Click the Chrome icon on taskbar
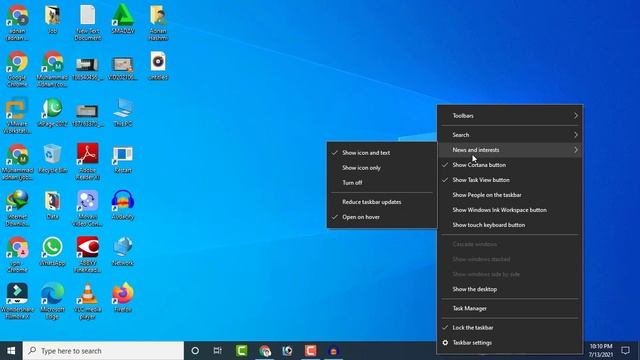This screenshot has height=360, width=640. pyautogui.click(x=265, y=351)
